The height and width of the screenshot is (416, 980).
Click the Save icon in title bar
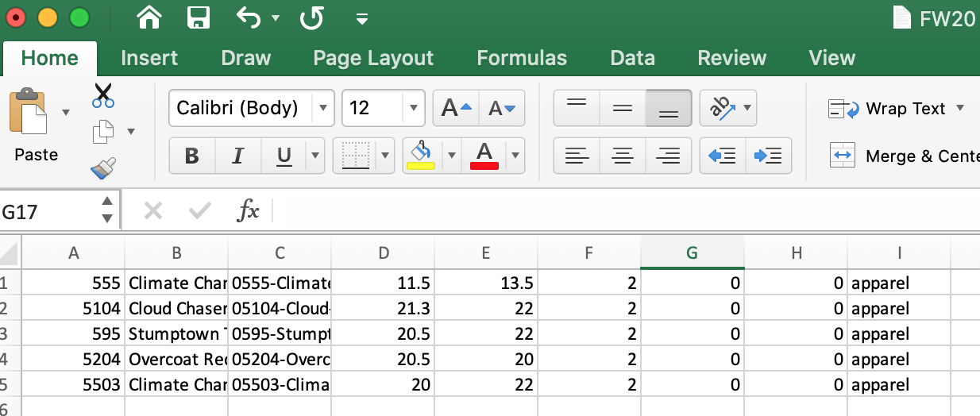click(x=198, y=17)
